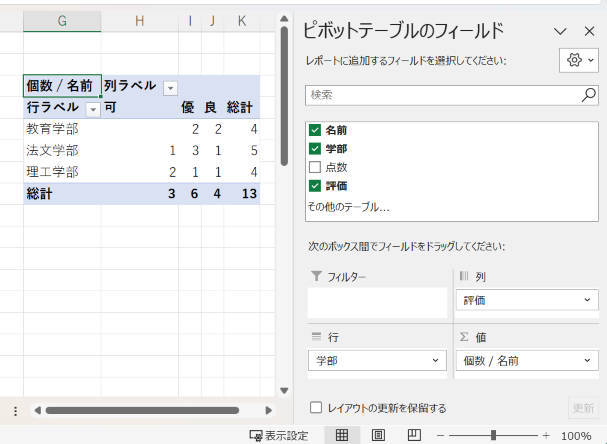607x444 pixels.
Task: Select the grand total 13 cell
Action: click(242, 194)
